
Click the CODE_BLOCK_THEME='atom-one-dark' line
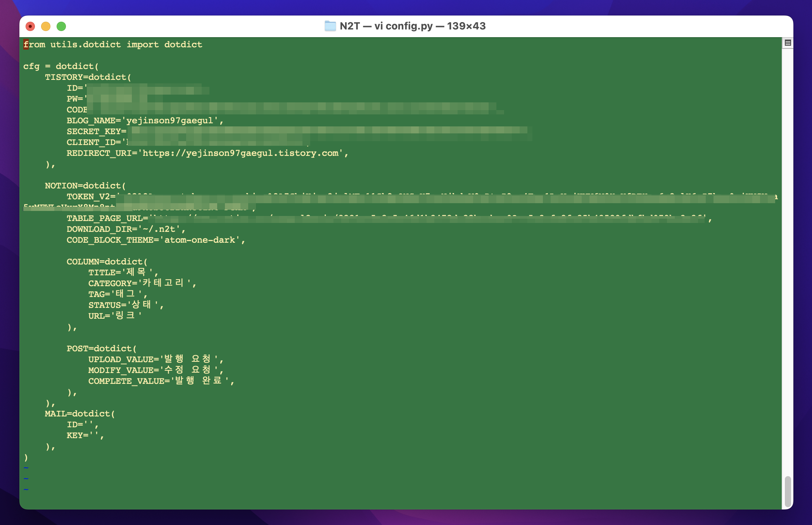[x=156, y=240]
